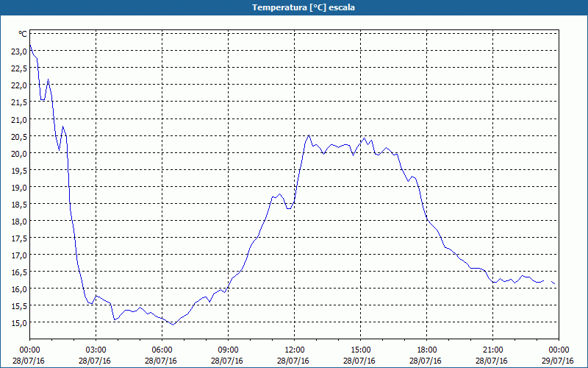Click the curve peak near 12:30
Viewport: 588px width, 368px height.
pyautogui.click(x=309, y=135)
